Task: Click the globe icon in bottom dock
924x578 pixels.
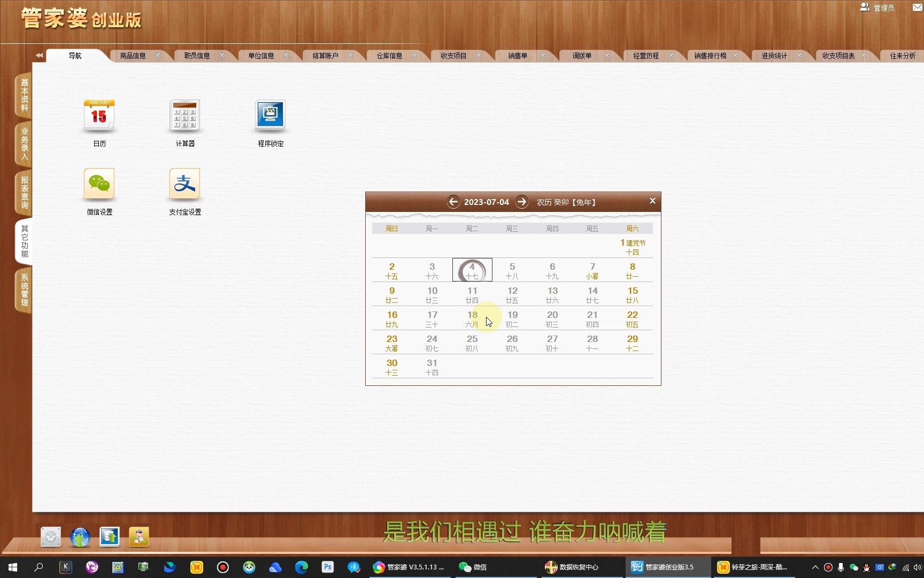Action: point(80,537)
